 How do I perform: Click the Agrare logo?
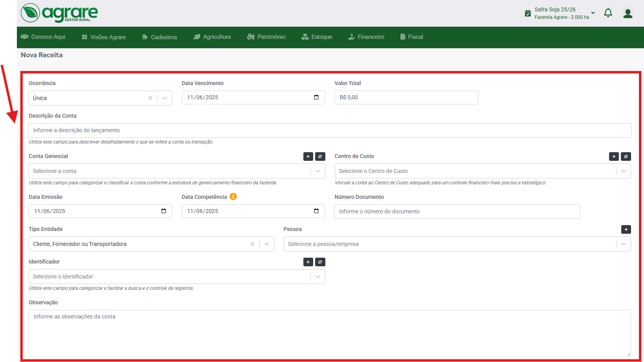pos(59,13)
